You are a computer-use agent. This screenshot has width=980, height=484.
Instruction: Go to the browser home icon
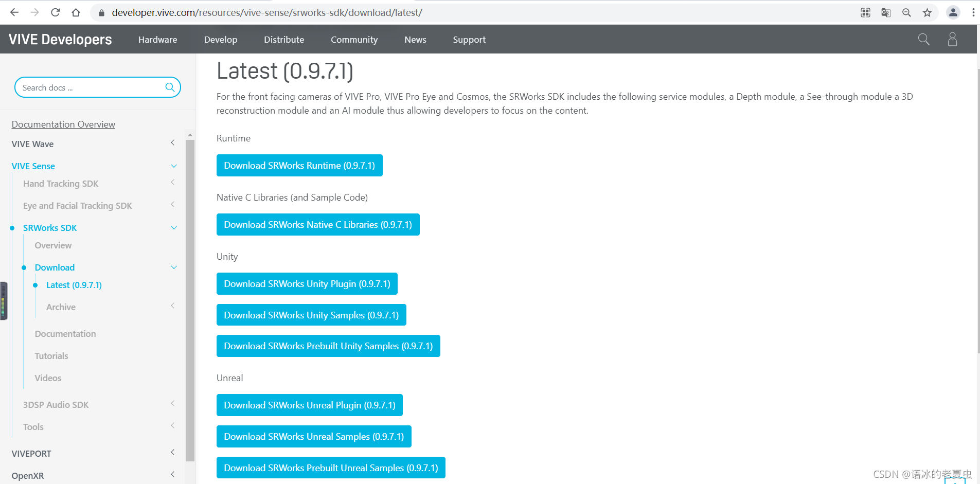[x=76, y=12]
